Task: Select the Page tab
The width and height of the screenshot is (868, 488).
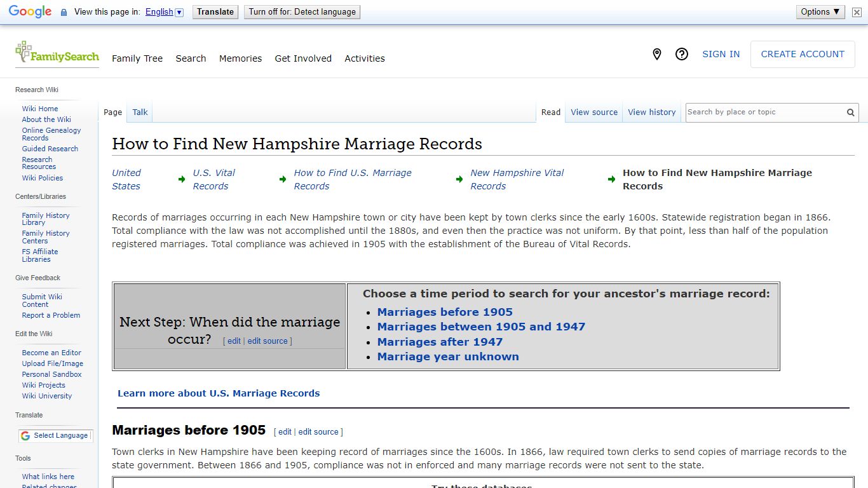Action: click(x=112, y=112)
